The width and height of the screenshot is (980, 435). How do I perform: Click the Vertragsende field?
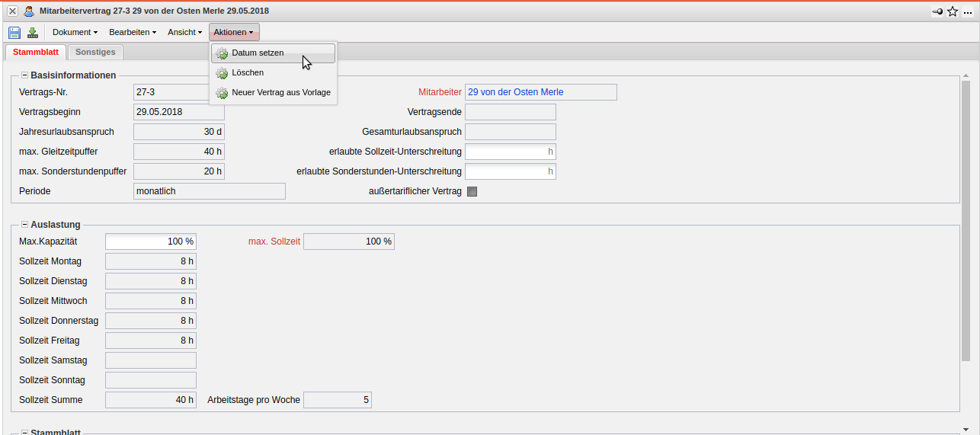(x=511, y=112)
